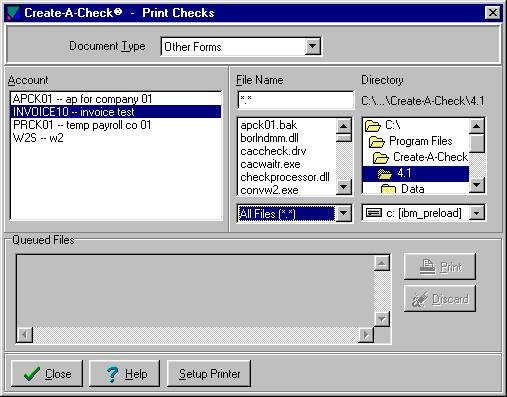The image size is (507, 397).
Task: Click the question mark Help icon
Action: click(112, 374)
